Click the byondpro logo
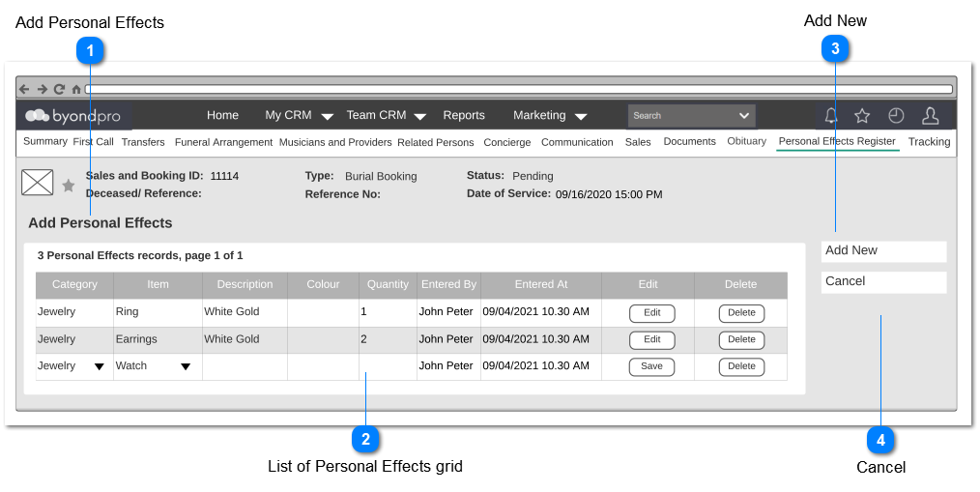 point(73,116)
